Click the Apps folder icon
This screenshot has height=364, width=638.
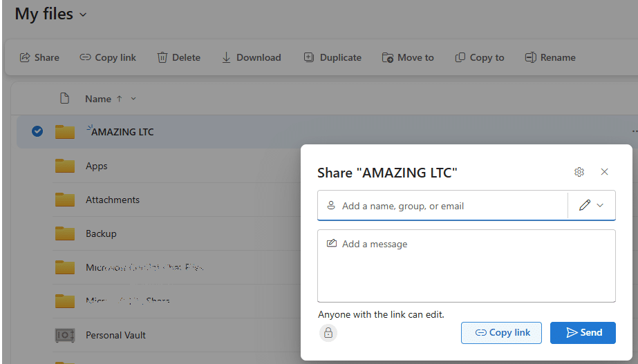click(x=65, y=166)
